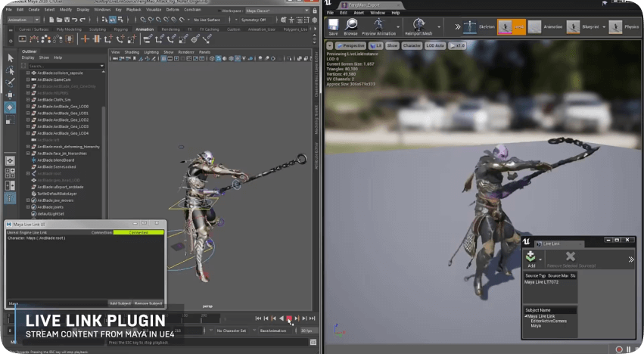Click the Character button in Unreal's viewport

[412, 45]
